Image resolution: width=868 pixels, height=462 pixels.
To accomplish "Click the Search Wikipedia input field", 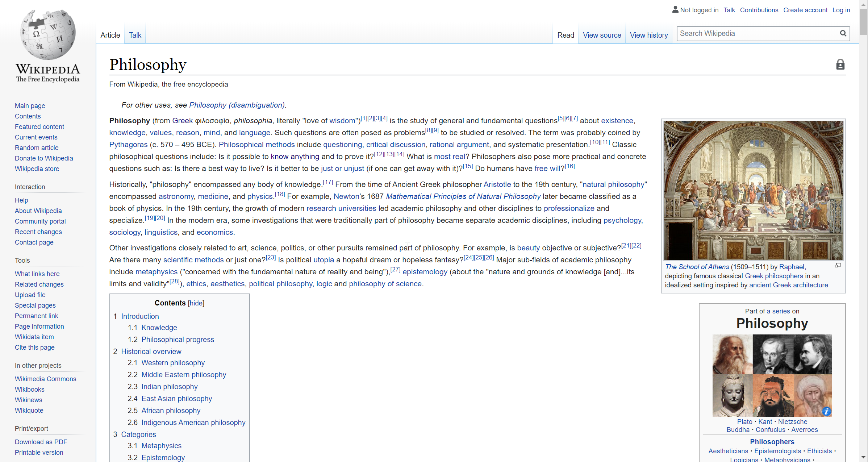I will [x=757, y=34].
